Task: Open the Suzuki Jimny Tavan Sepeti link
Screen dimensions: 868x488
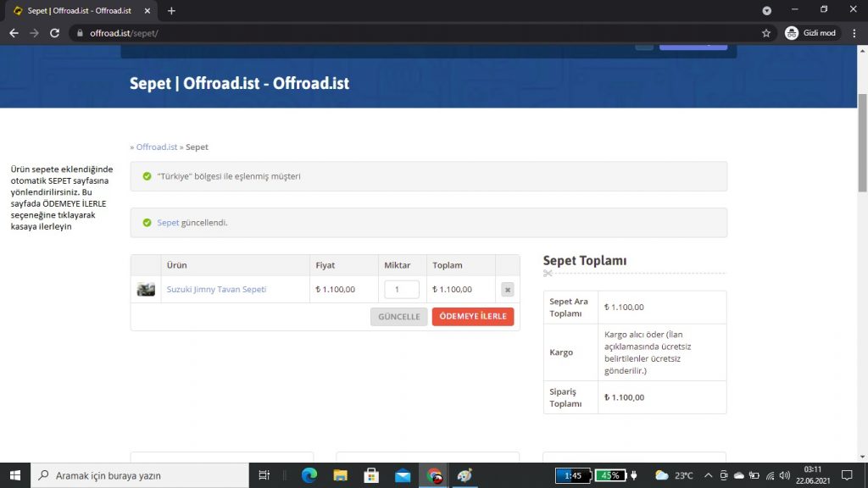Action: (x=216, y=290)
